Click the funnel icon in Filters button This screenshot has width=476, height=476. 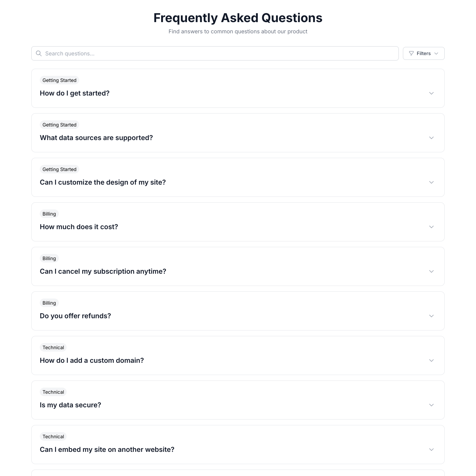(411, 53)
